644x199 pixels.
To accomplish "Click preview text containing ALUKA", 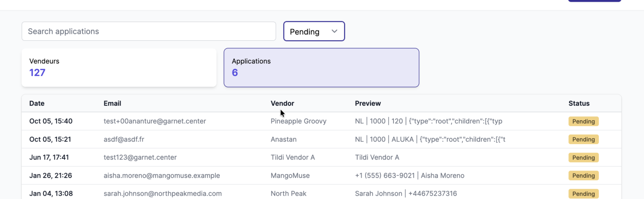I will click(x=430, y=139).
